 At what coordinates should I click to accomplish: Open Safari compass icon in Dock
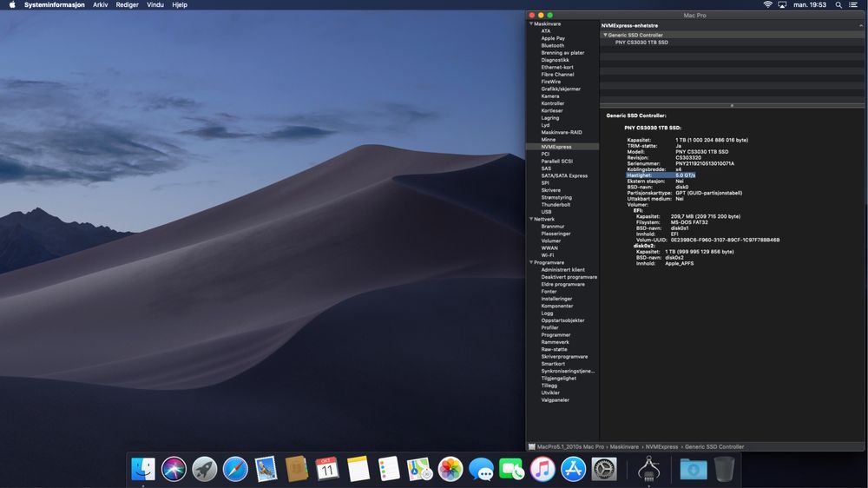point(235,469)
